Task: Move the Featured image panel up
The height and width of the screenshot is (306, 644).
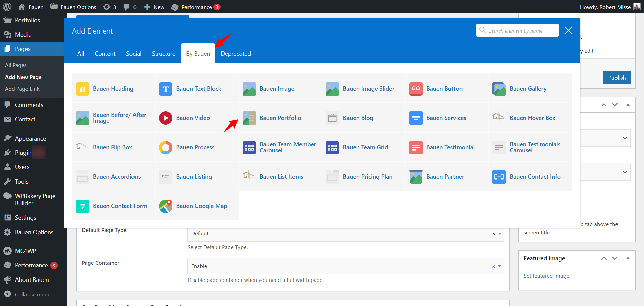Action: coord(604,258)
